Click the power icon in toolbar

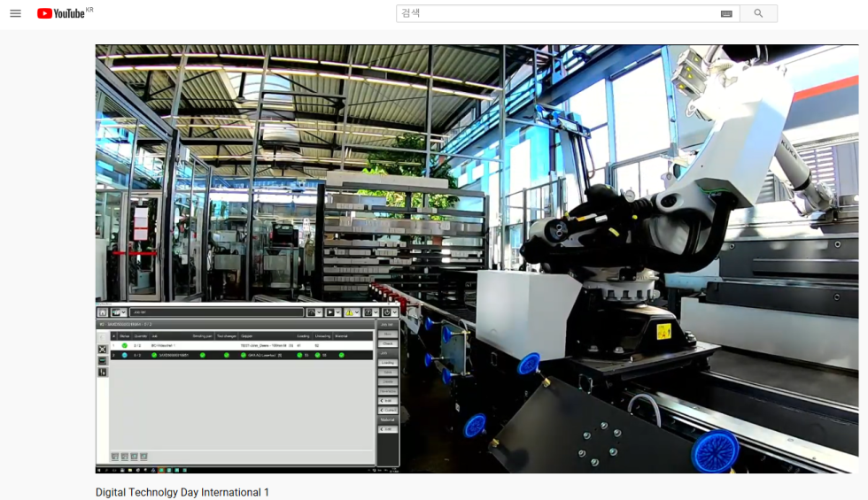click(x=387, y=312)
